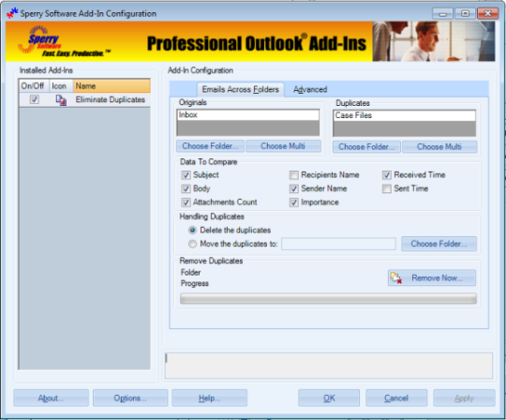Image resolution: width=506 pixels, height=420 pixels.
Task: Select Inbox in the Originals list
Action: pyautogui.click(x=247, y=115)
